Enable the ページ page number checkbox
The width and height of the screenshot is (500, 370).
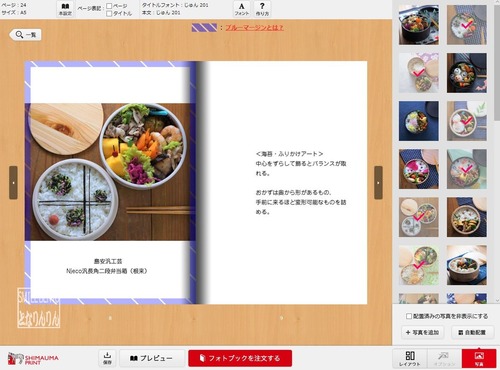tap(109, 6)
